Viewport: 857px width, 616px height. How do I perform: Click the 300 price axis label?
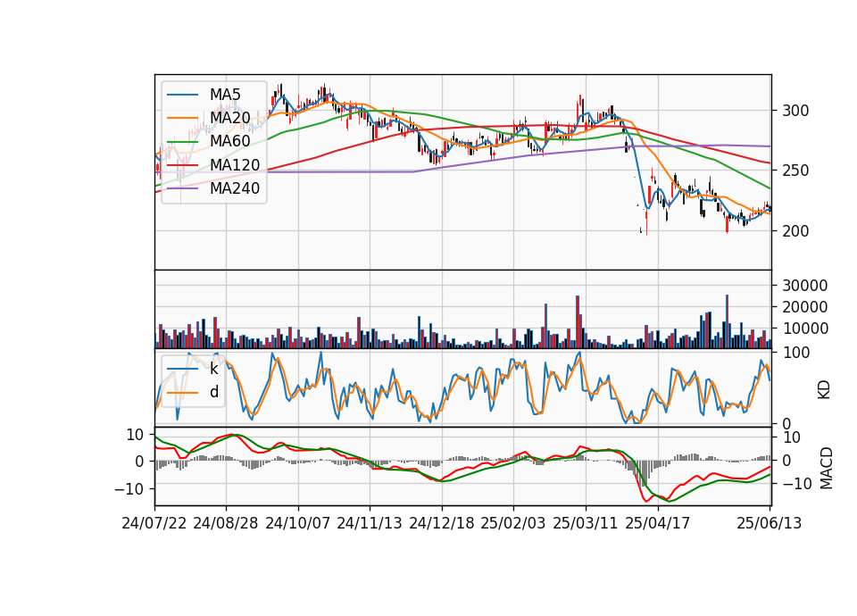coord(795,111)
